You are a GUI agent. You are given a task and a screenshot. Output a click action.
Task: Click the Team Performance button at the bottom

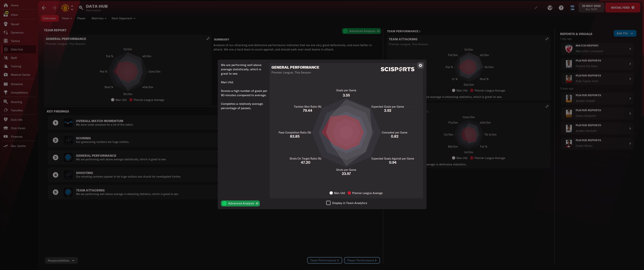click(x=324, y=260)
